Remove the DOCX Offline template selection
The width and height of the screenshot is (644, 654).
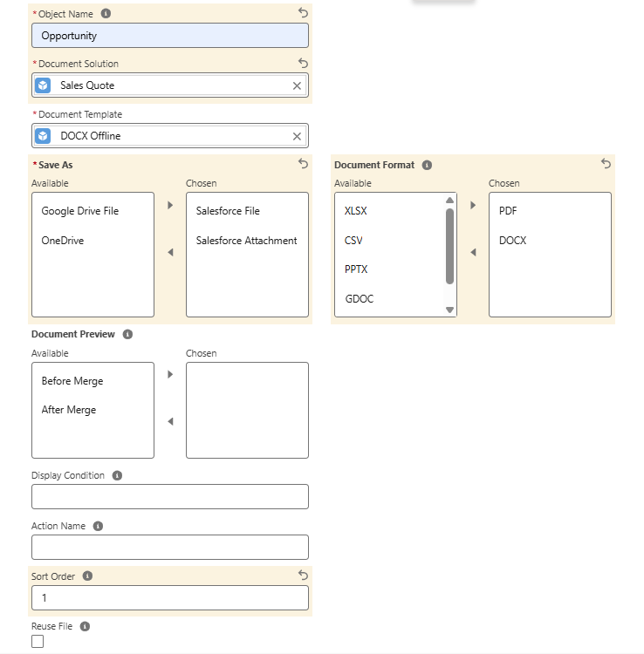pyautogui.click(x=297, y=136)
